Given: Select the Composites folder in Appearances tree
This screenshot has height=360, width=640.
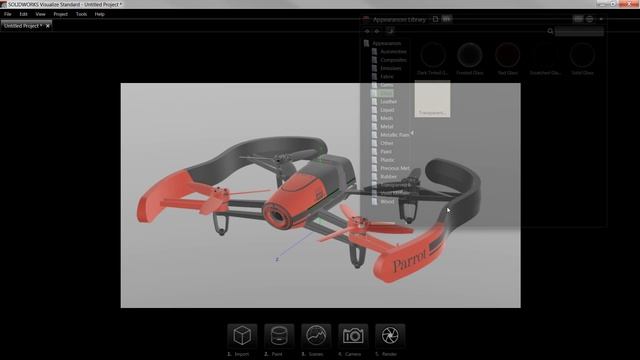Looking at the screenshot, I should (x=389, y=60).
